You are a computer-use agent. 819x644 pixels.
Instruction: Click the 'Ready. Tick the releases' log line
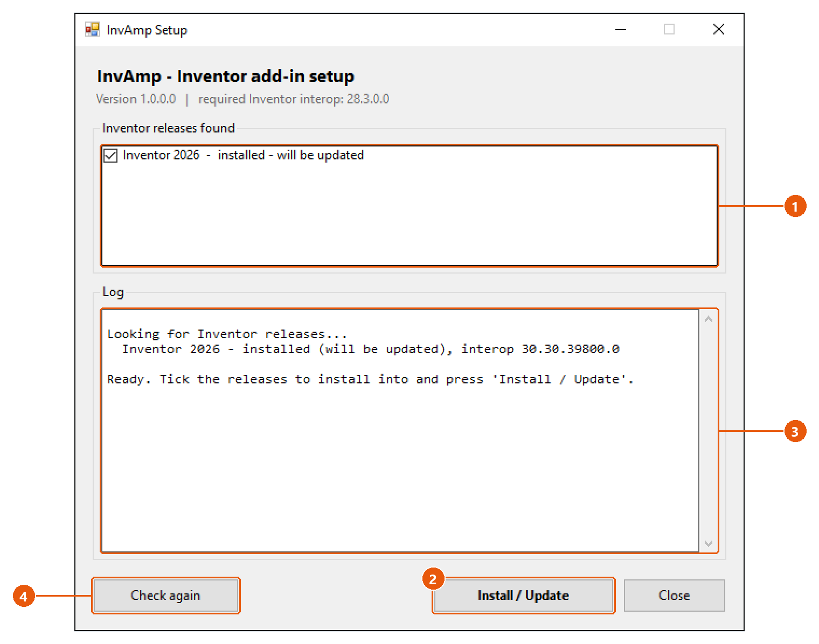370,379
